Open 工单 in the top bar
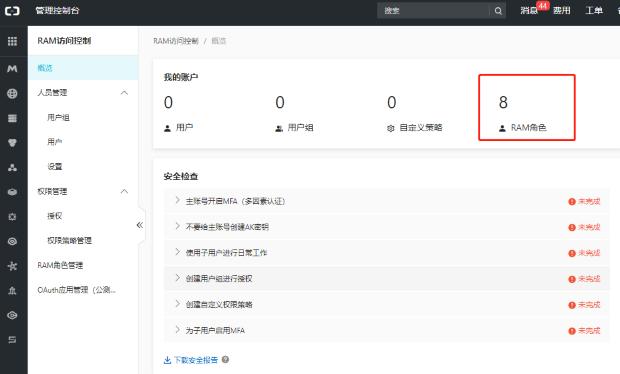Screen dimensions: 620x374 pos(594,11)
